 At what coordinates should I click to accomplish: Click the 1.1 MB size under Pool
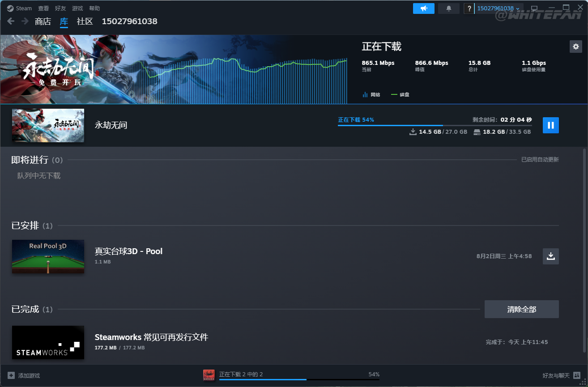102,262
